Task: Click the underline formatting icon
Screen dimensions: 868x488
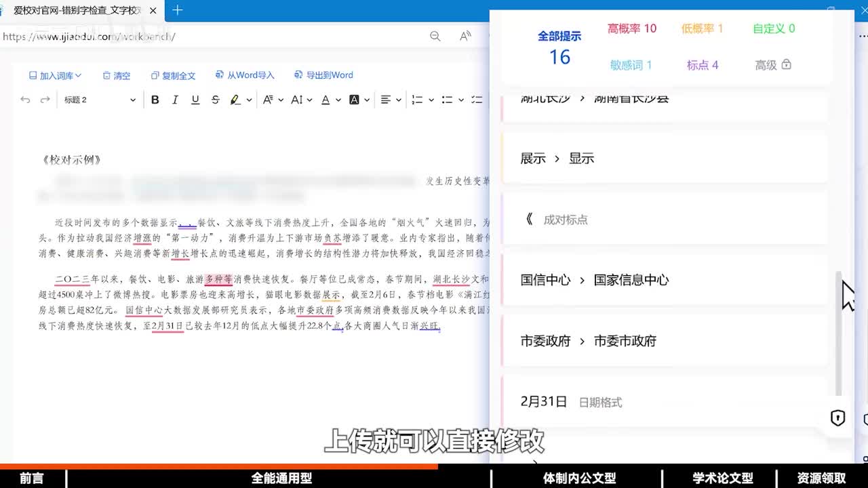Action: tap(195, 100)
